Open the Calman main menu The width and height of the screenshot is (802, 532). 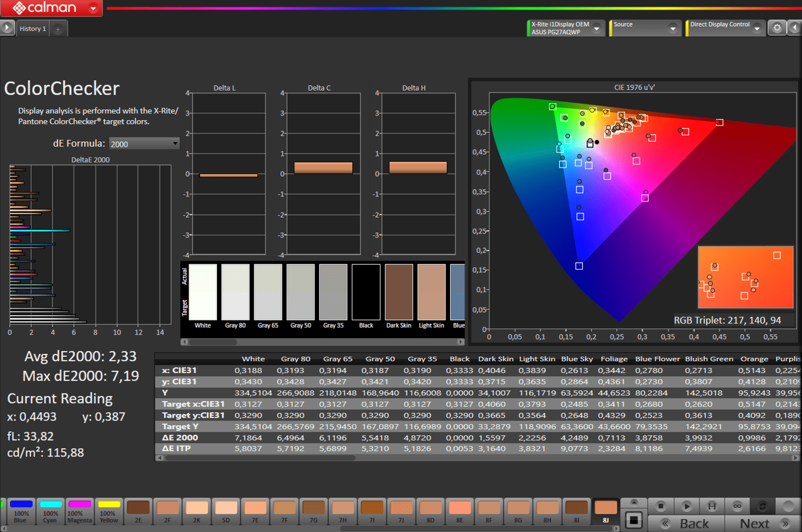[x=93, y=8]
